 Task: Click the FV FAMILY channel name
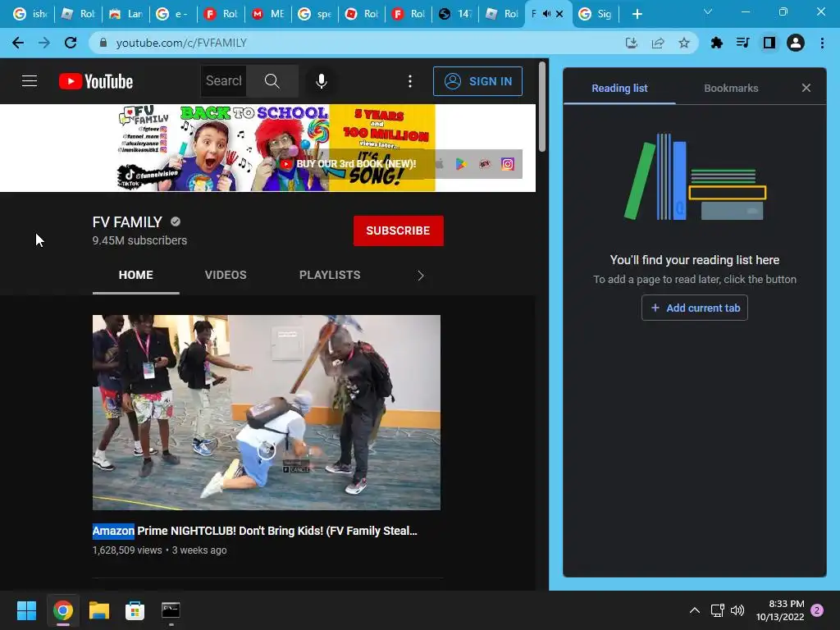(x=127, y=221)
